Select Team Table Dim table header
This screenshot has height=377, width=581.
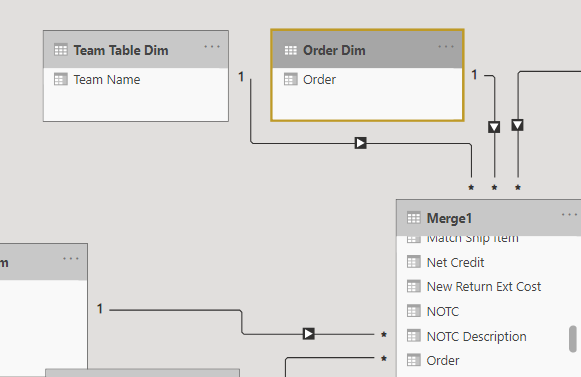(136, 50)
